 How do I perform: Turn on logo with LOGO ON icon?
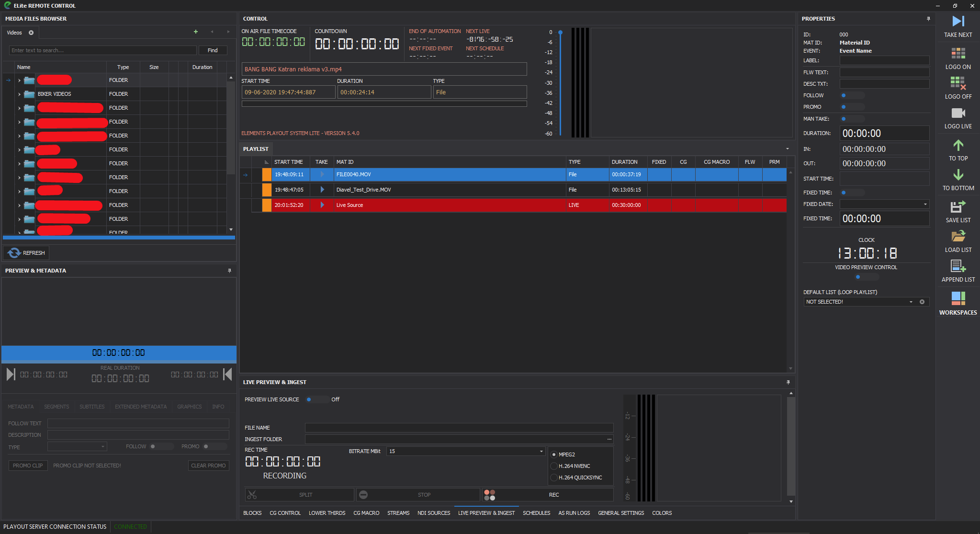coord(958,53)
